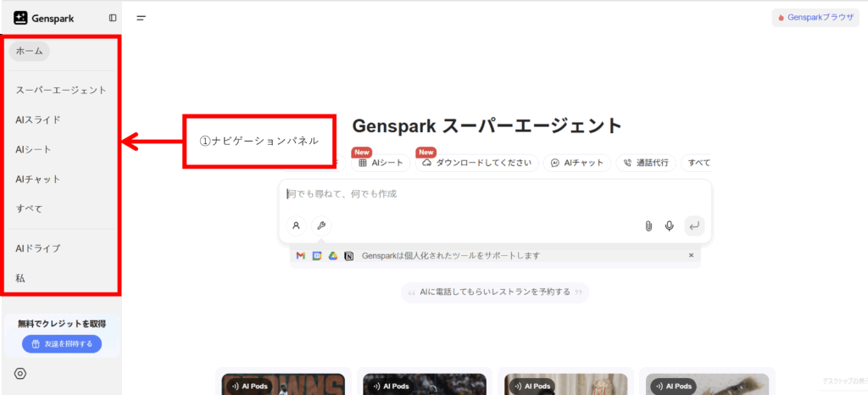The image size is (868, 395).
Task: Click the Gmail icon below prompt box
Action: pos(300,255)
